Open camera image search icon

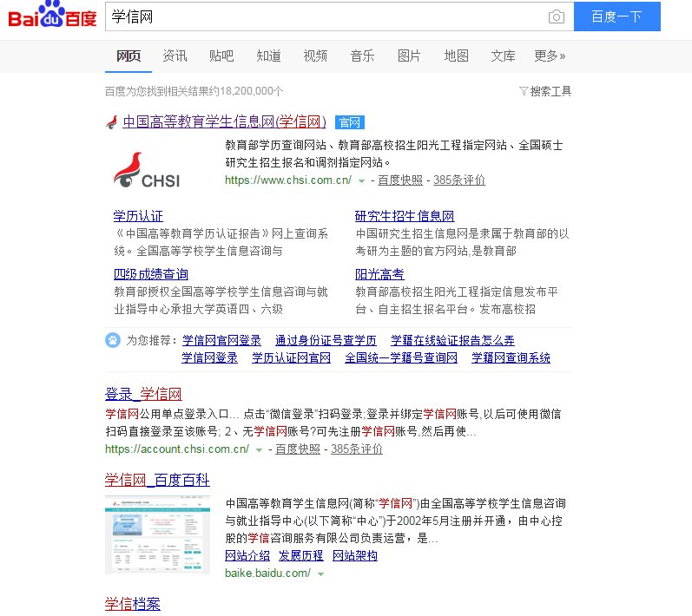pyautogui.click(x=556, y=16)
